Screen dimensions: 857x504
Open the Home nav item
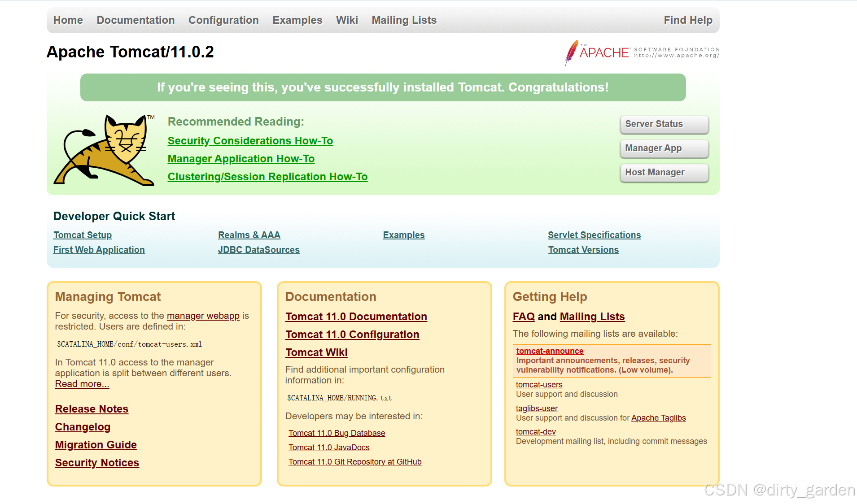(x=68, y=20)
